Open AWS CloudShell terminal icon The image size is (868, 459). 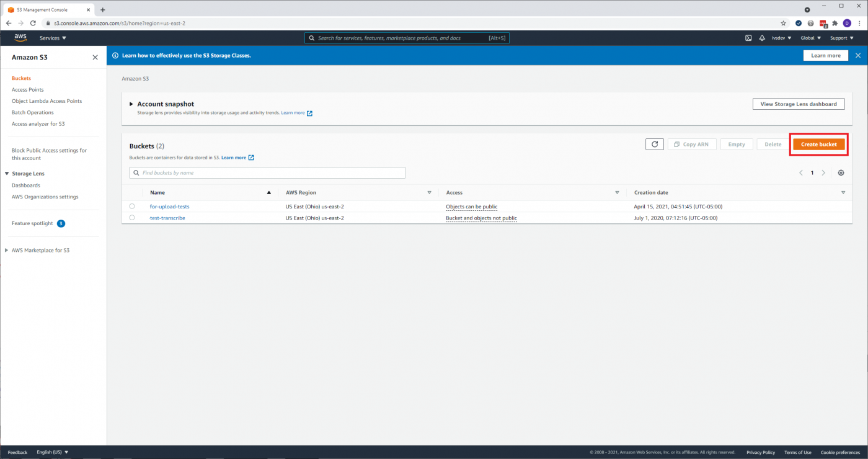tap(749, 38)
